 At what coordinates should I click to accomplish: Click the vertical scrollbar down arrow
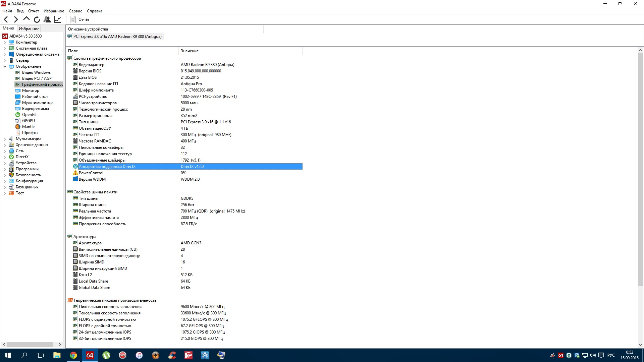640,345
